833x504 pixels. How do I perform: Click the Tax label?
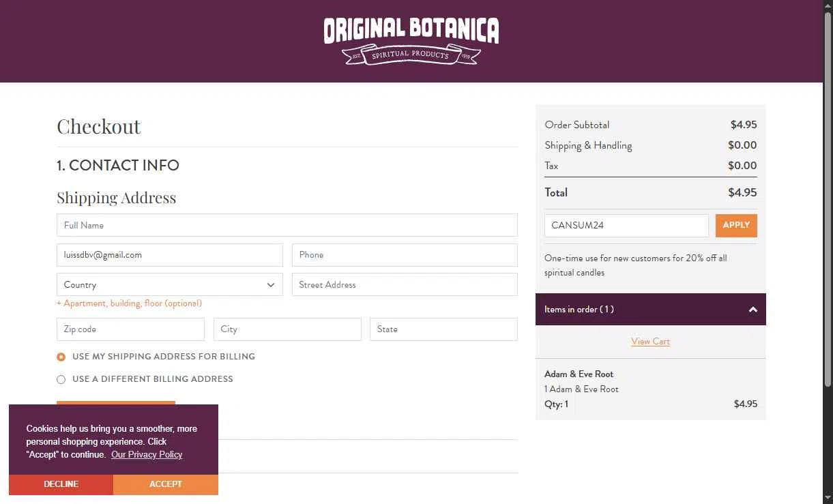point(551,166)
